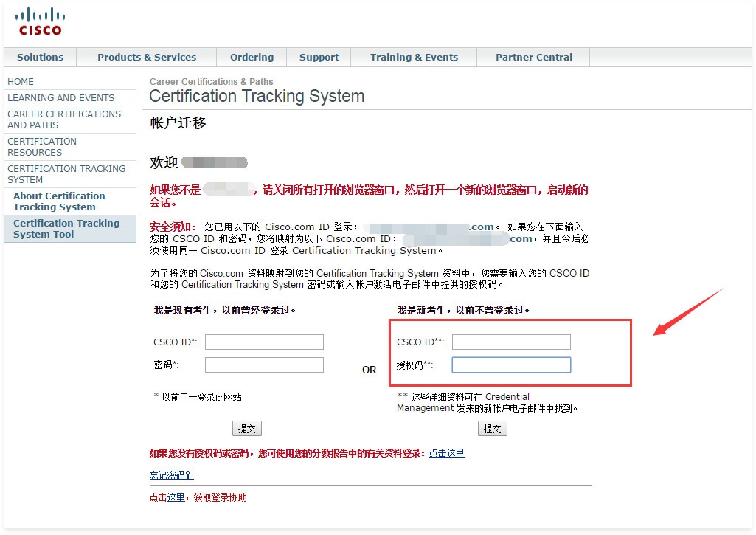Open LEARNING AND EVENTS sidebar link
This screenshot has height=535, width=756.
point(60,98)
